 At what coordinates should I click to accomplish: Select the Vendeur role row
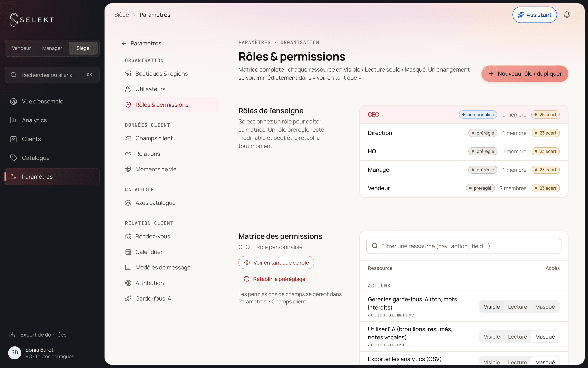pyautogui.click(x=464, y=188)
